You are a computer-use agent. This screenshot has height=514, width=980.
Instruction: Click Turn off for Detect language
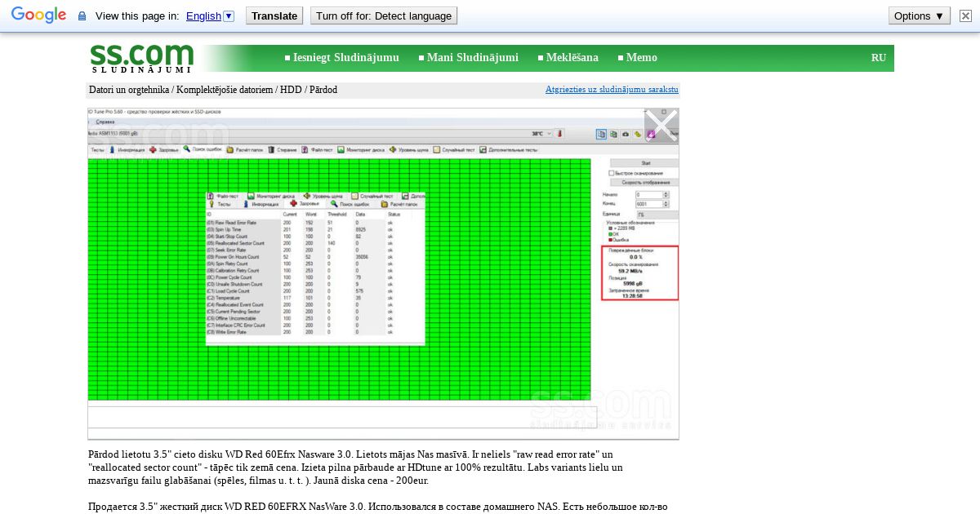point(384,16)
